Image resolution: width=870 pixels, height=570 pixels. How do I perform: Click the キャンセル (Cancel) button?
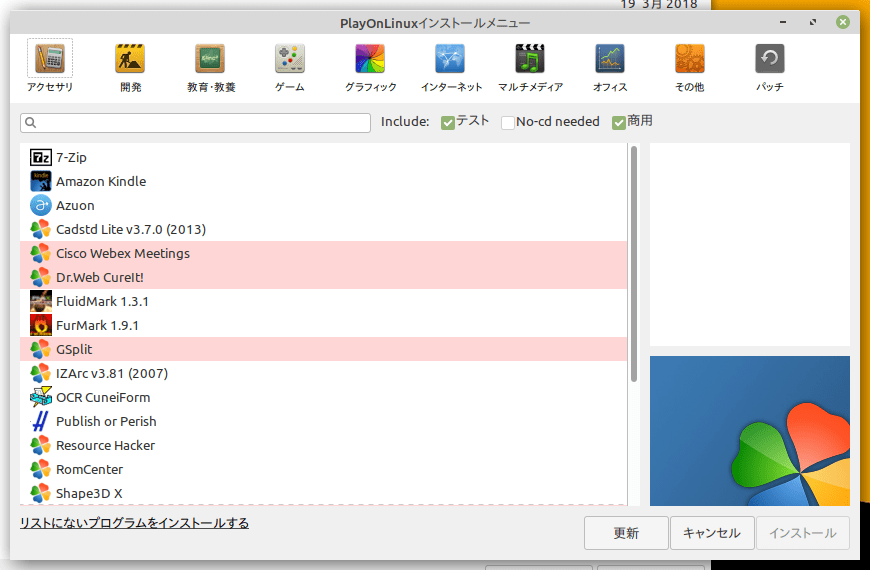[x=712, y=533]
